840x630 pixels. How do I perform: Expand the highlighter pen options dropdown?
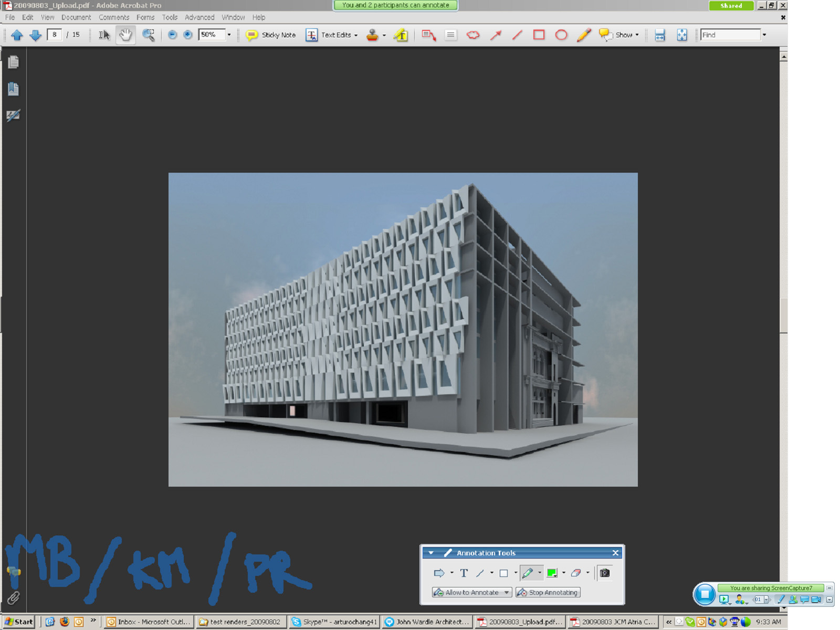(x=539, y=573)
